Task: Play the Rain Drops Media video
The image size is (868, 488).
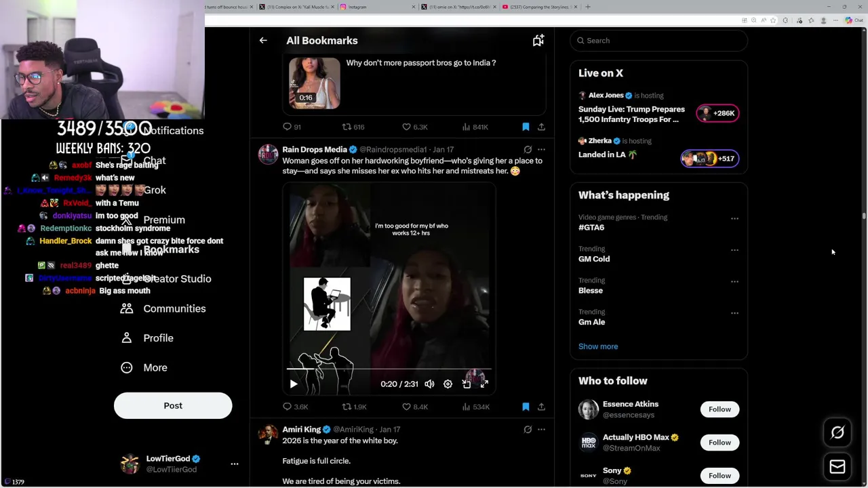Action: point(294,384)
